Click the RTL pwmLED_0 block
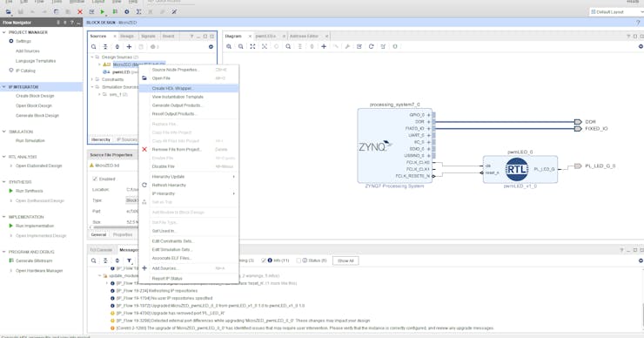 click(520, 169)
